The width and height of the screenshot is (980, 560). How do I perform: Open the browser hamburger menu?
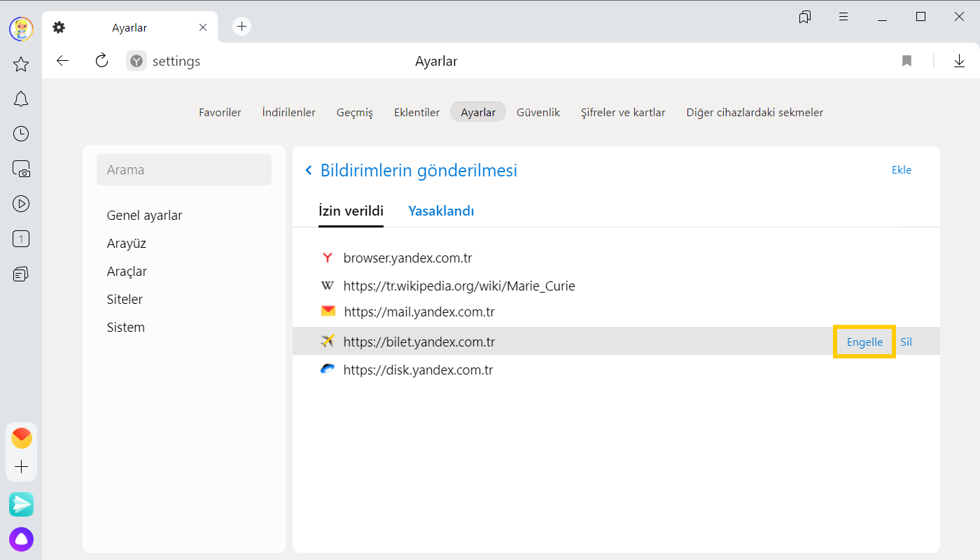843,17
